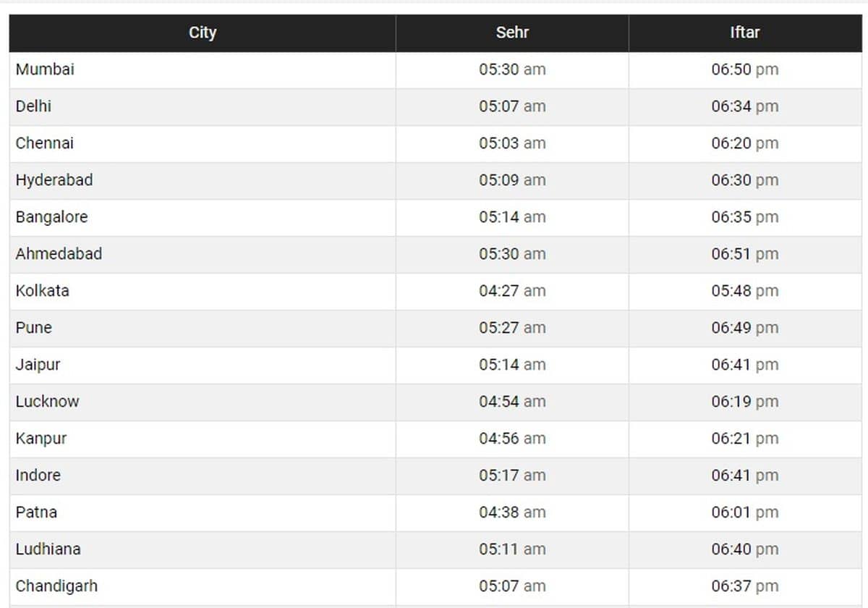The width and height of the screenshot is (868, 608).
Task: Click Kanpur Iftar time 06:21 pm
Action: pos(744,439)
